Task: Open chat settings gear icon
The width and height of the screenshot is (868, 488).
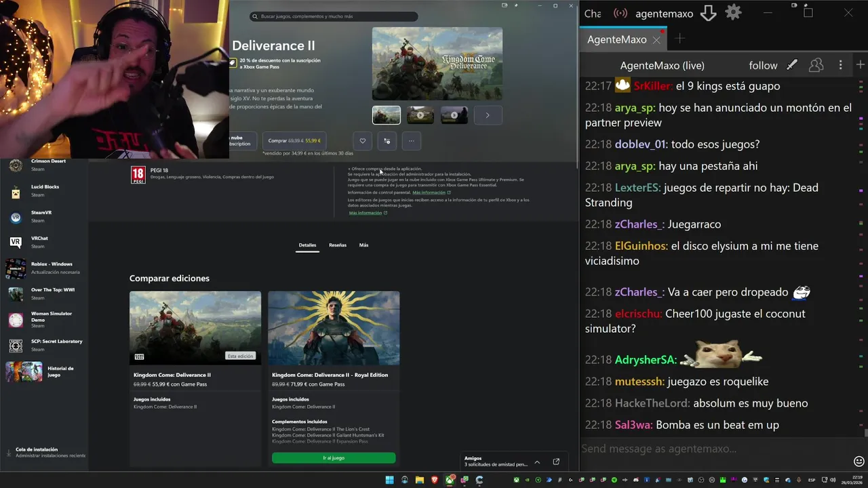Action: (733, 13)
